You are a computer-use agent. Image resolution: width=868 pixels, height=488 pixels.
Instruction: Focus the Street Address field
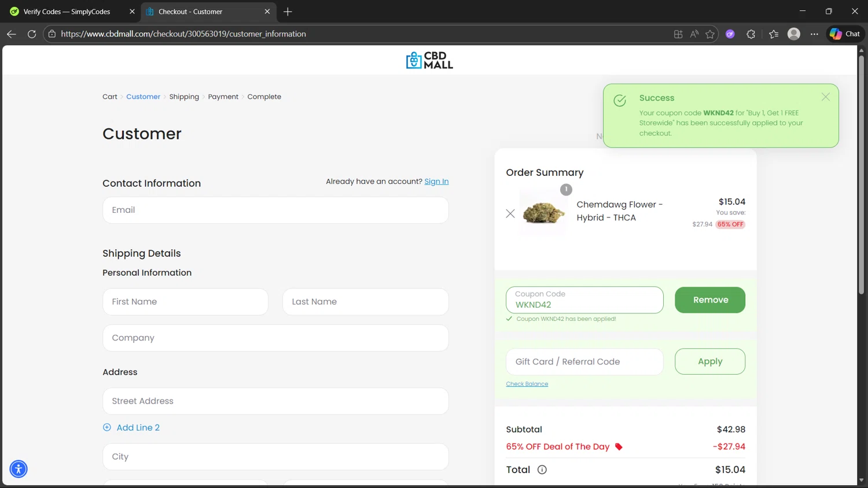tap(275, 401)
